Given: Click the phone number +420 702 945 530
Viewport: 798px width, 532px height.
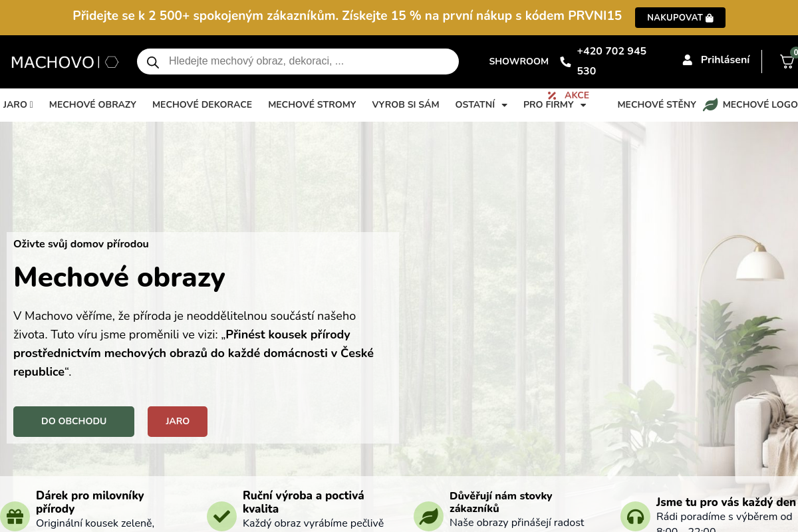Looking at the screenshot, I should (x=611, y=61).
